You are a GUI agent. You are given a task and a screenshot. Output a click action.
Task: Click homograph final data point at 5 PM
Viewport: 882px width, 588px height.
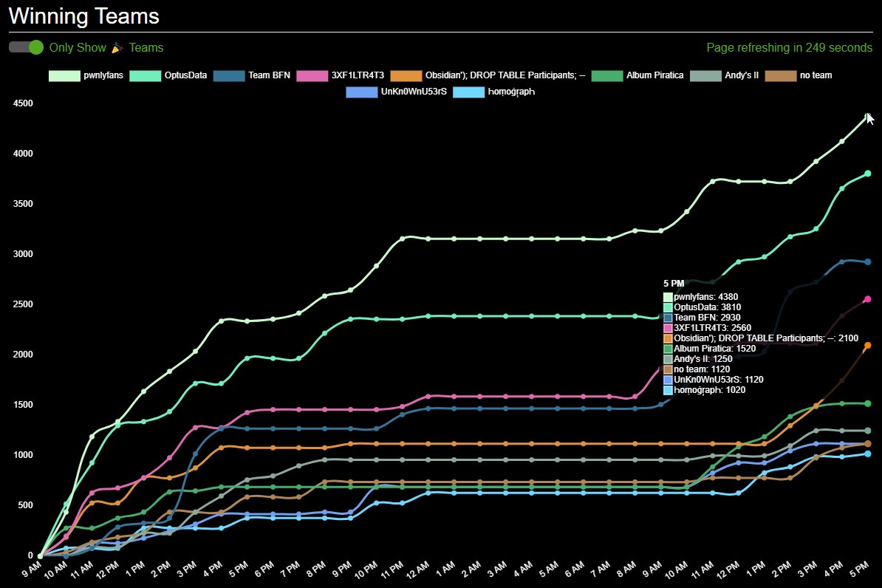click(867, 454)
